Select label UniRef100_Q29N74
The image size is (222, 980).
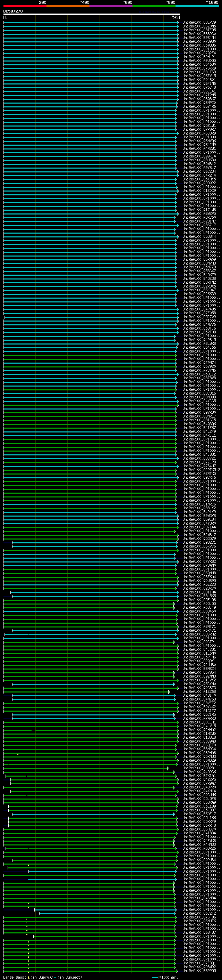[x=199, y=363]
